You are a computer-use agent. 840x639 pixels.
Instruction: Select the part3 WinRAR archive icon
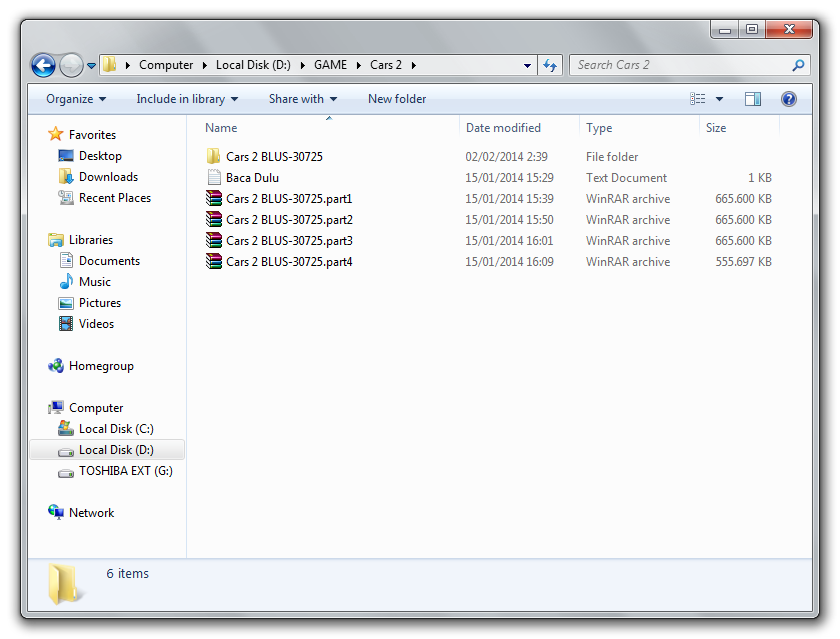(x=214, y=240)
